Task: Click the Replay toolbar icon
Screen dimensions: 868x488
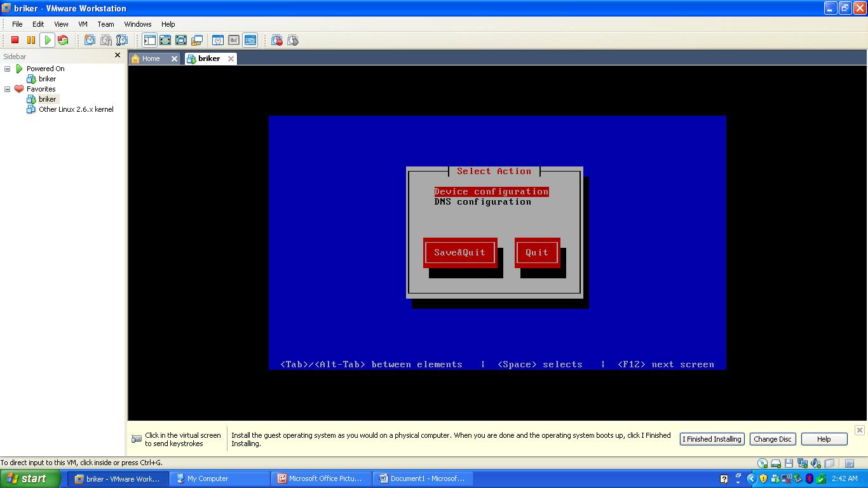Action: (293, 40)
